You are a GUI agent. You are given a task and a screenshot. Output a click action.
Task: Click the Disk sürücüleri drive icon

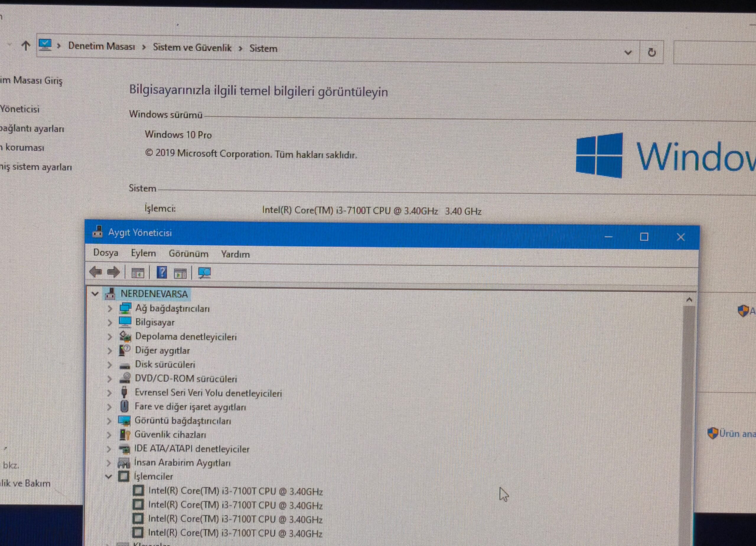(x=125, y=365)
